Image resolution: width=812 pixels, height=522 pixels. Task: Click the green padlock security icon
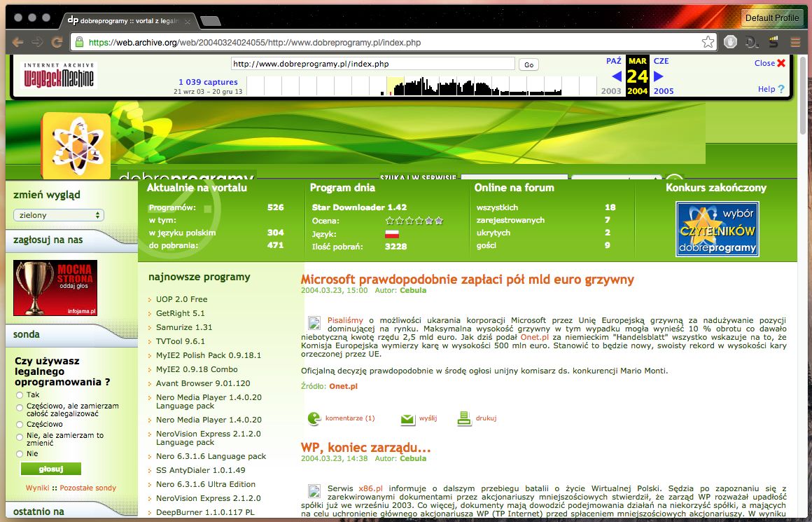79,42
